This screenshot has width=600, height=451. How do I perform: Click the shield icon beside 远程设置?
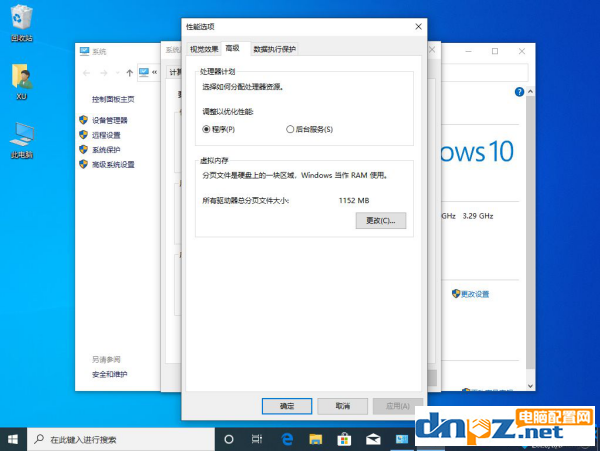(x=83, y=135)
